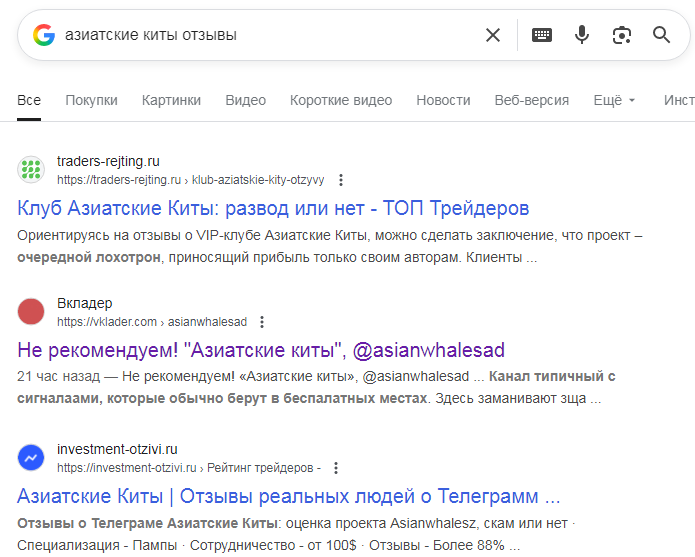Open Google Lens image search
Image resolution: width=695 pixels, height=557 pixels.
(x=622, y=35)
